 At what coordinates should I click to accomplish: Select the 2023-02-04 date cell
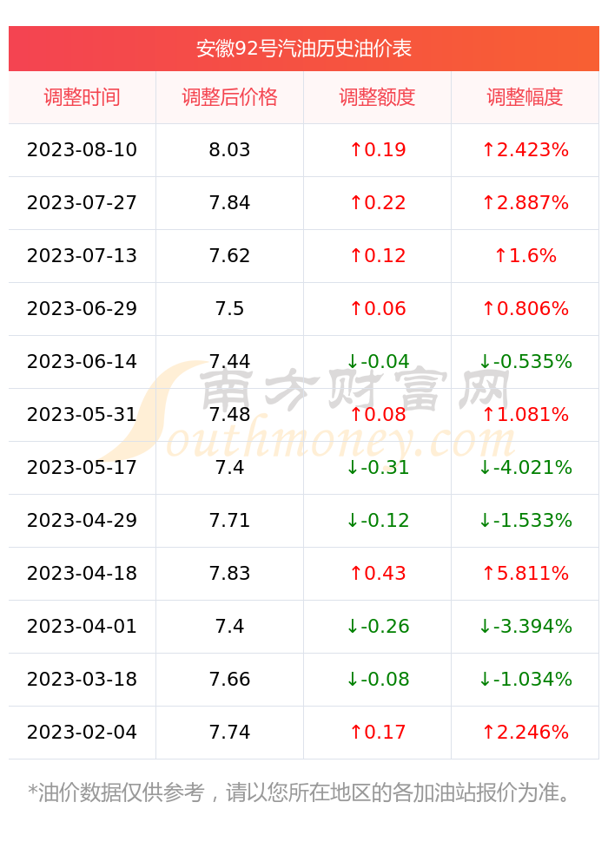[82, 733]
